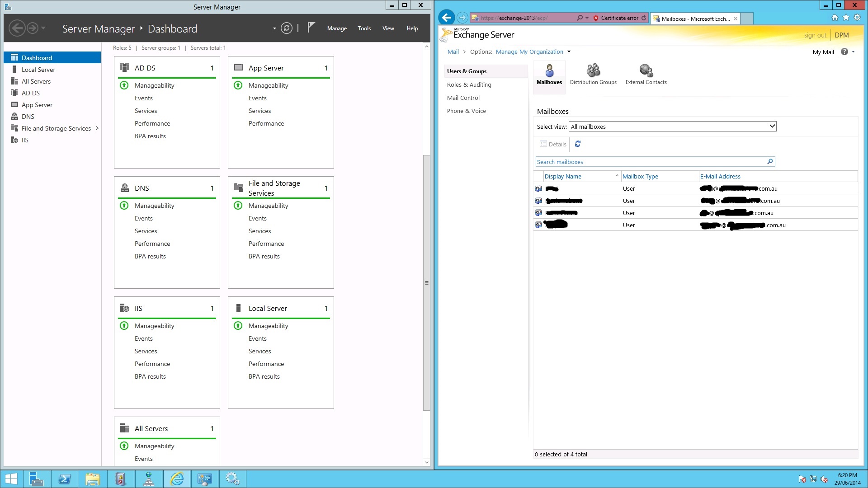Select DNS in Server Manager sidebar
Screen dimensions: 868x488
point(28,117)
